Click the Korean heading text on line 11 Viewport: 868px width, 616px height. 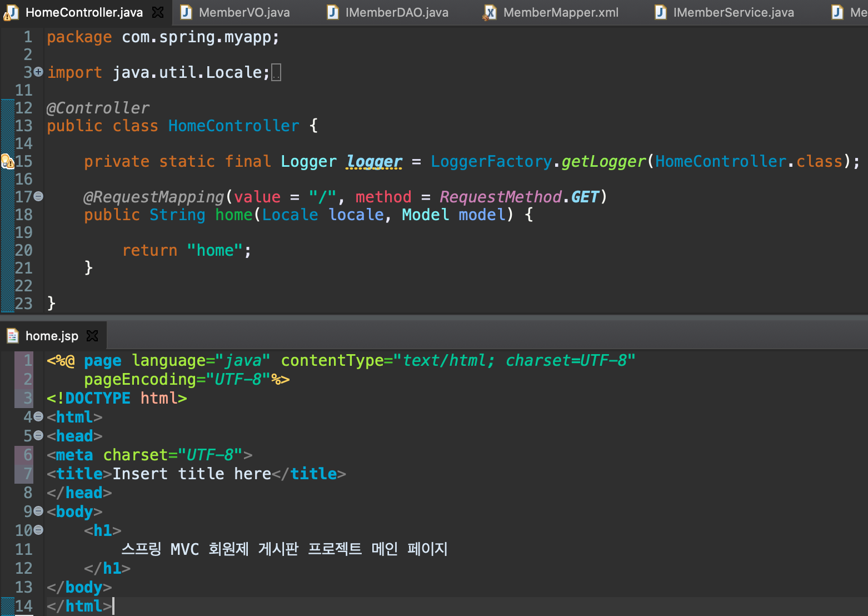[285, 549]
